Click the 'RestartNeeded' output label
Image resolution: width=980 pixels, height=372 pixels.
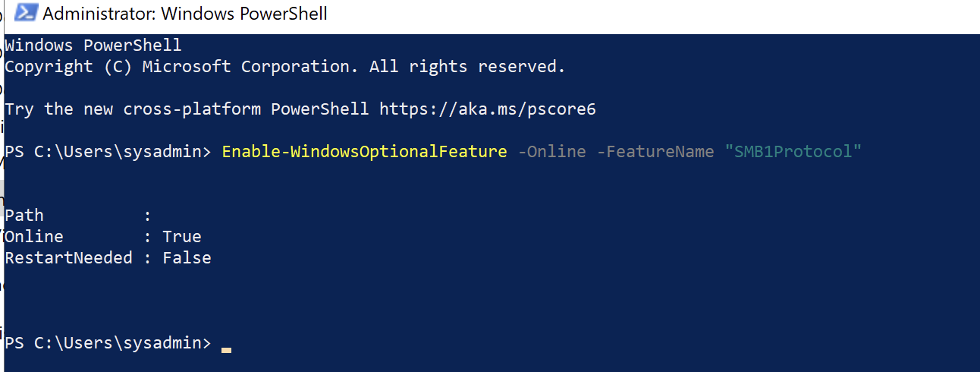(68, 258)
